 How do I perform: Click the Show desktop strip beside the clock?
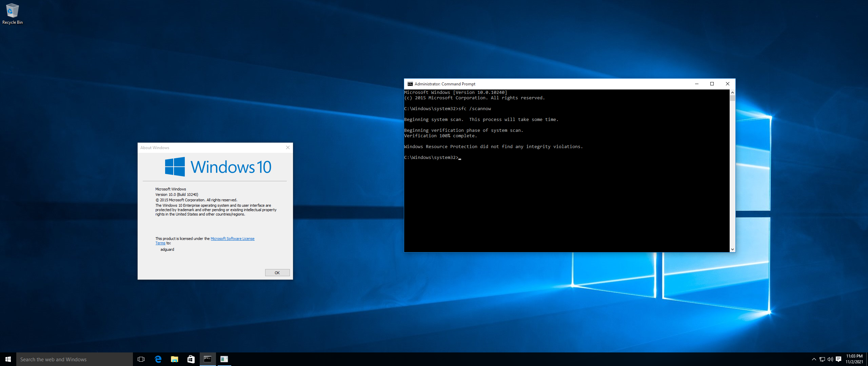(x=867, y=359)
